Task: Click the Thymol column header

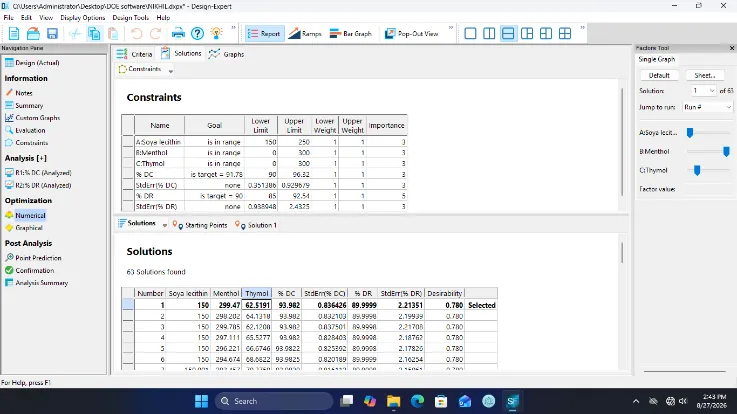Action: point(257,293)
